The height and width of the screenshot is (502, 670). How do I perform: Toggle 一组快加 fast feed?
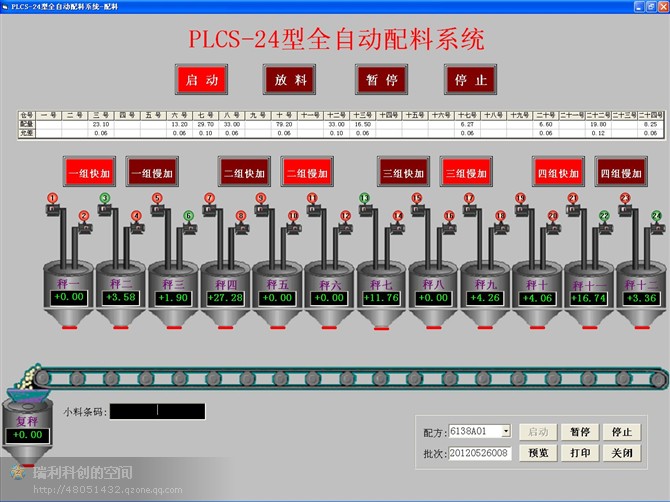(89, 172)
